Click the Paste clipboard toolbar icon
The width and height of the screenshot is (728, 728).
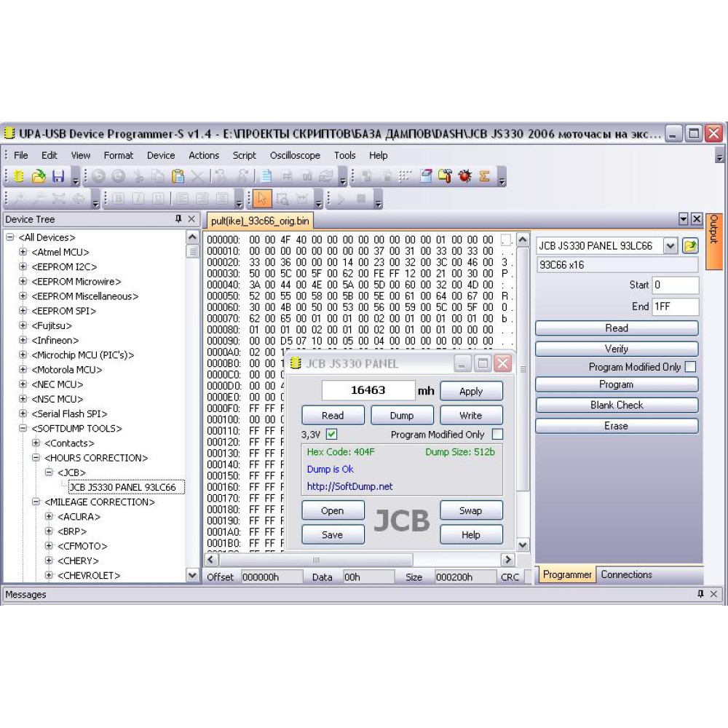coord(178,176)
